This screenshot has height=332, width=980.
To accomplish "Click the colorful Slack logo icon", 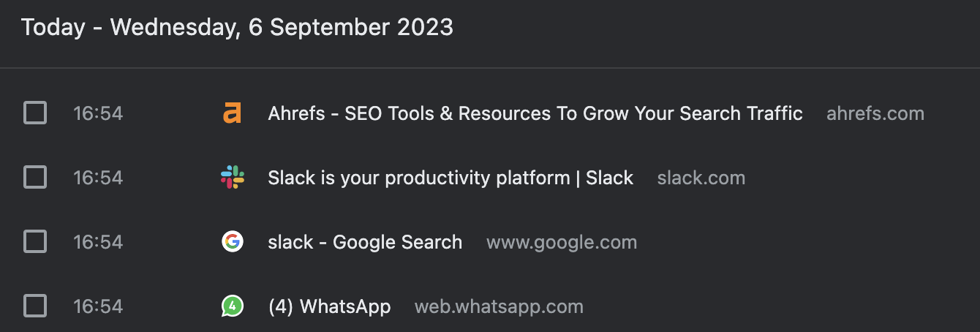I will click(x=233, y=178).
